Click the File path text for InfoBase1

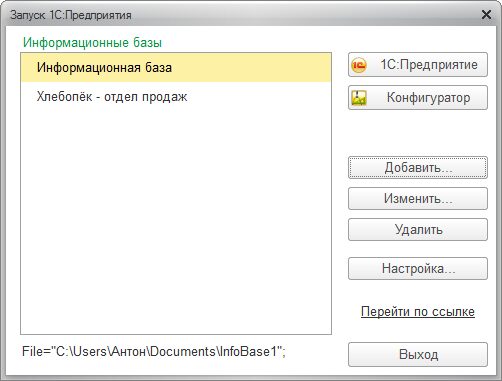154,351
